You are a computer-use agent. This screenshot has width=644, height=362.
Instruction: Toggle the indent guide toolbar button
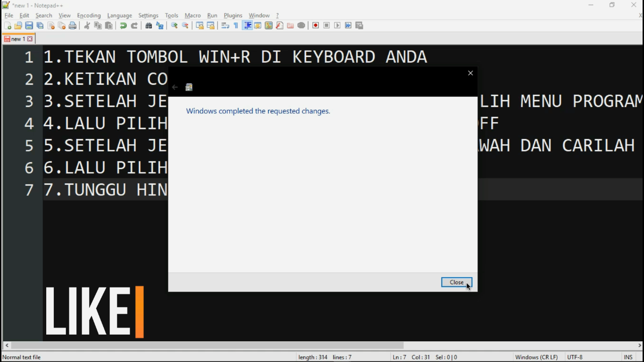pyautogui.click(x=247, y=25)
